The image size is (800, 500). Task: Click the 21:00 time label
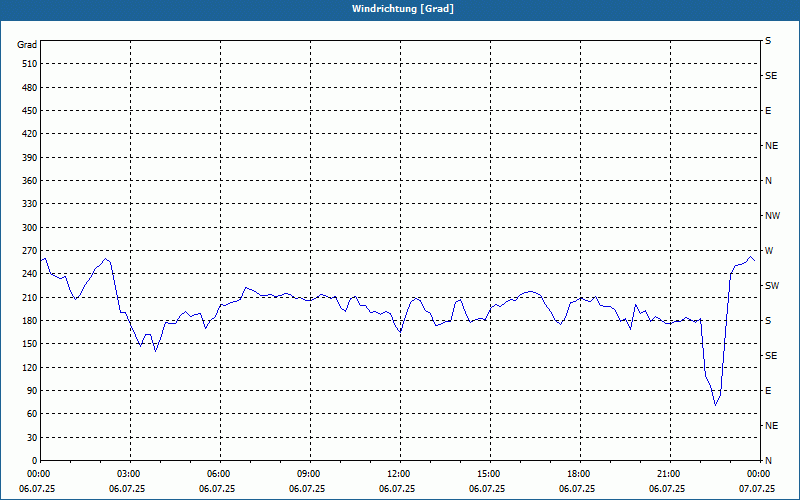[670, 474]
